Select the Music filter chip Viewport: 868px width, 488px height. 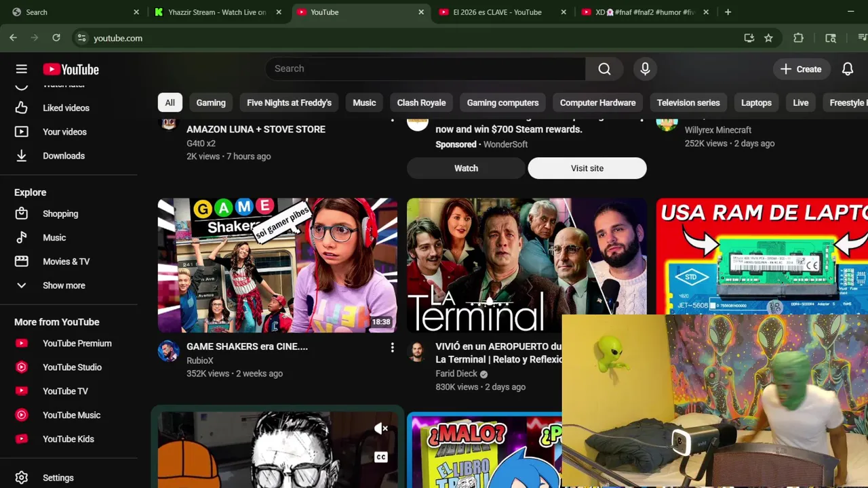click(x=364, y=102)
